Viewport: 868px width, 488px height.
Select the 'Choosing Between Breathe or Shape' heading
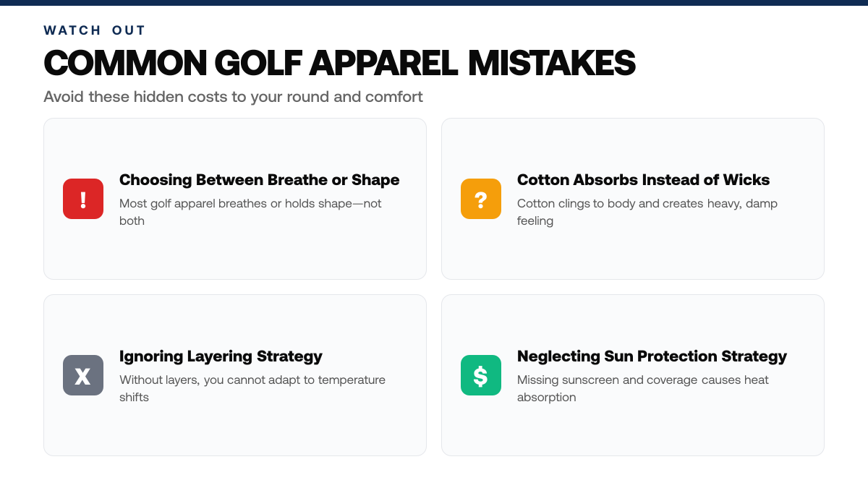[259, 180]
